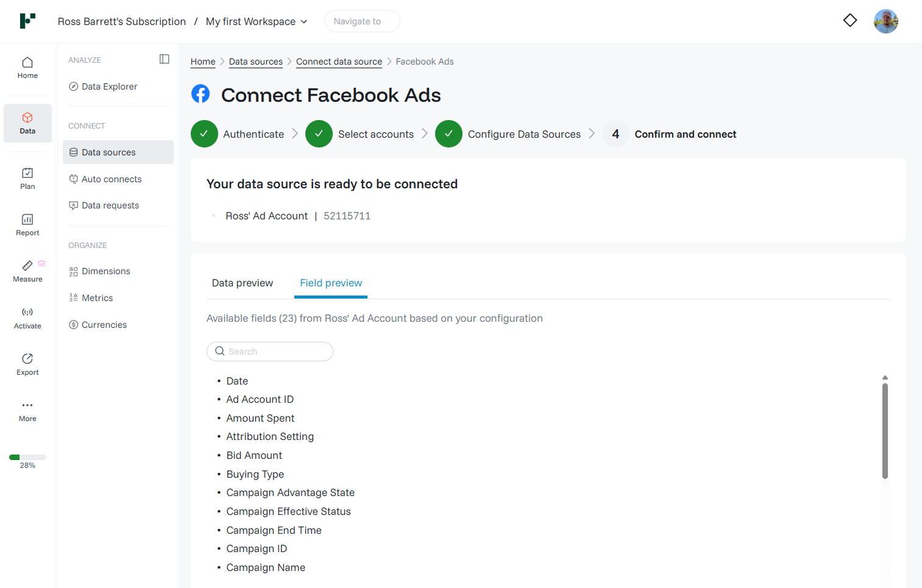Click the 28% progress bar
This screenshot has width=922, height=588.
(27, 457)
